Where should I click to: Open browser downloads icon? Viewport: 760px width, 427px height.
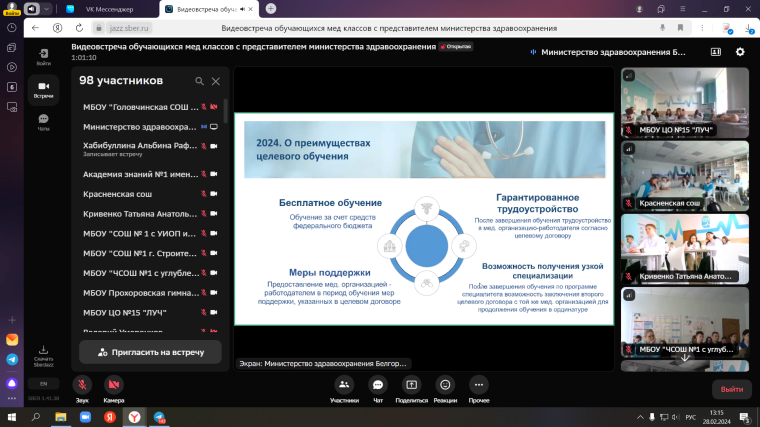click(x=749, y=28)
